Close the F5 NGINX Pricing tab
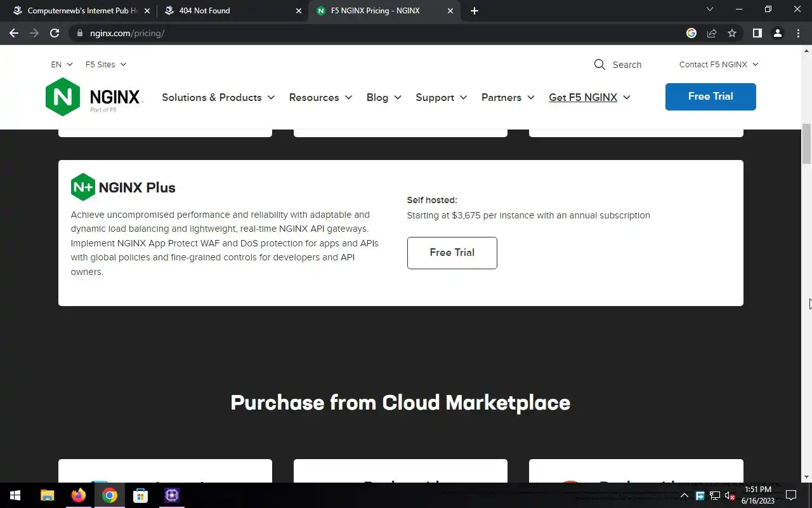Screen dimensions: 812x508 [x=450, y=11]
